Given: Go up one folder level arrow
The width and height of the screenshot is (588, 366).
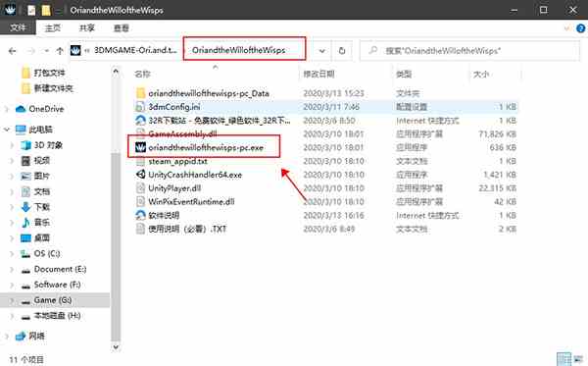Looking at the screenshot, I should (60, 51).
